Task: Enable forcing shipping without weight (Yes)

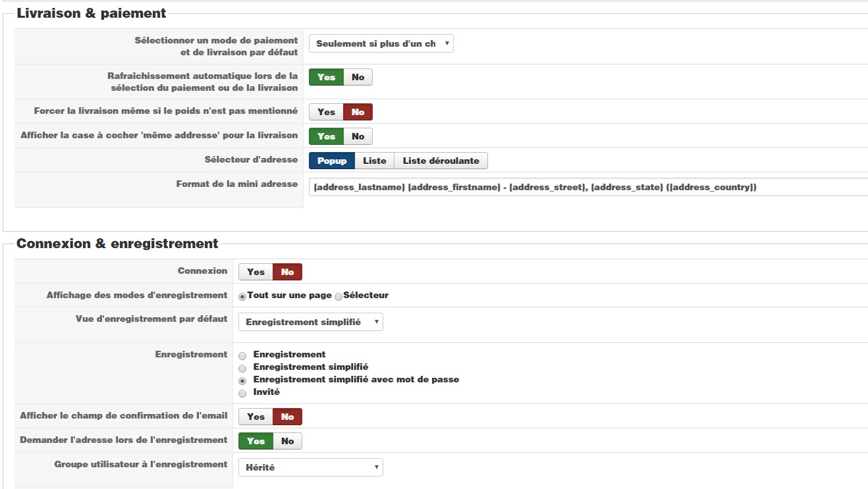Action: [326, 112]
